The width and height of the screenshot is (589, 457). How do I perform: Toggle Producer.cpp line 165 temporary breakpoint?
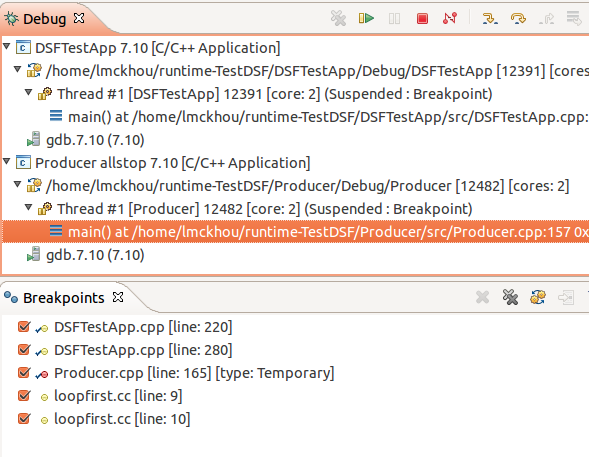(24, 373)
